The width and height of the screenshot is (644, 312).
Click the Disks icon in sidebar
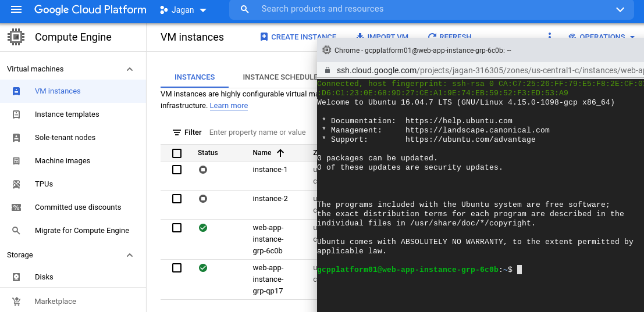tap(16, 277)
